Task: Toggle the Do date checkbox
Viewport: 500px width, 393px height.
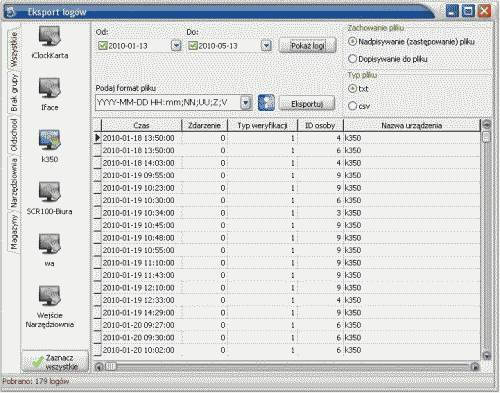Action: click(x=193, y=45)
